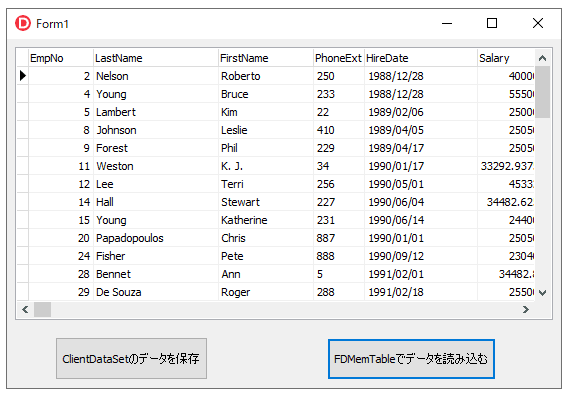Click the FDMemTableでデータを読み込む button
Screen dimensions: 568x394
[x=411, y=359]
